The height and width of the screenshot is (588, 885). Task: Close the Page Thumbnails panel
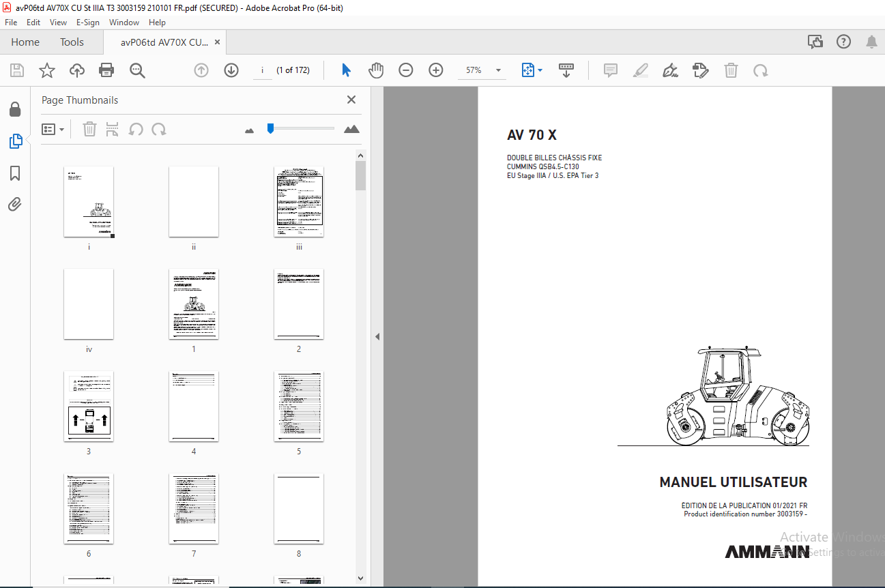(351, 100)
